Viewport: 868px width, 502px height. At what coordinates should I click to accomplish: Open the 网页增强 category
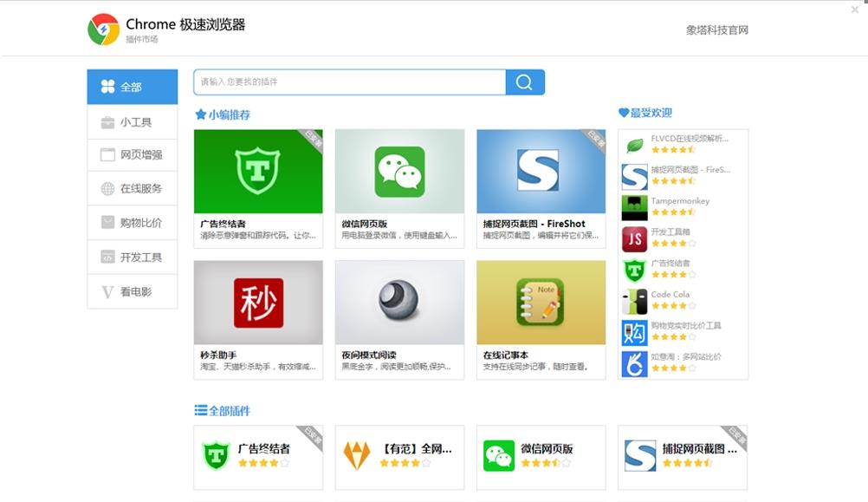(132, 155)
